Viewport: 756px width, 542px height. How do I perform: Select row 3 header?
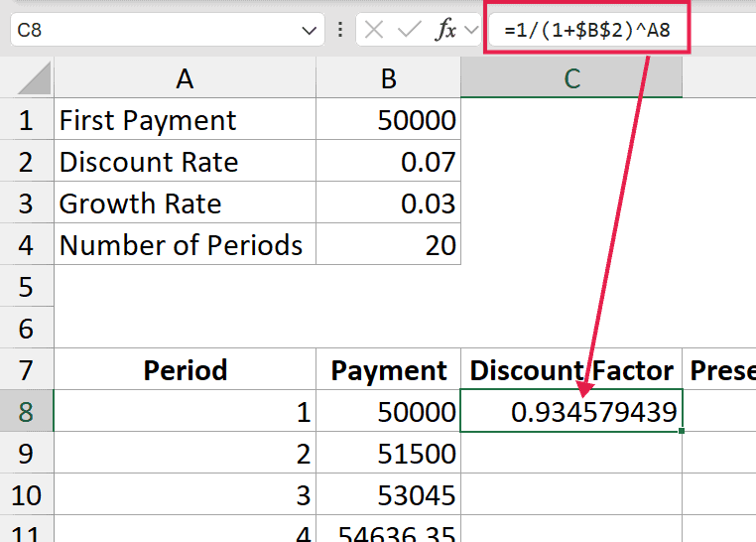coord(27,203)
